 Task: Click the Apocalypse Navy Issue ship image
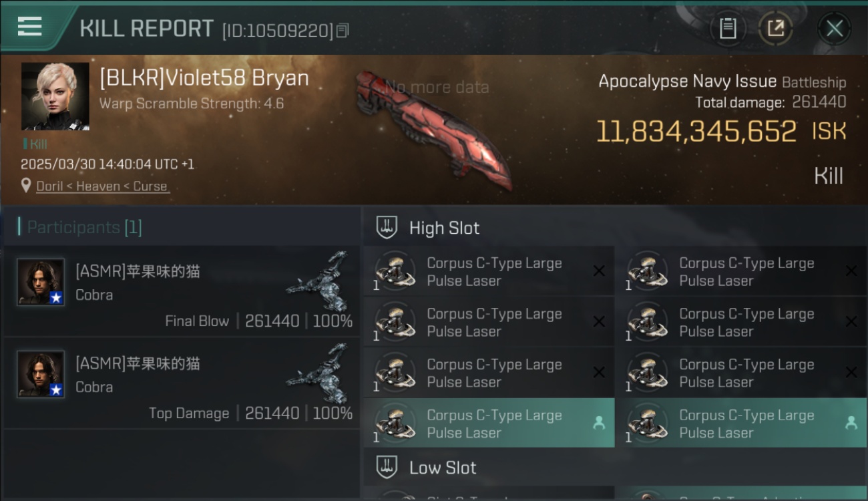(x=434, y=130)
